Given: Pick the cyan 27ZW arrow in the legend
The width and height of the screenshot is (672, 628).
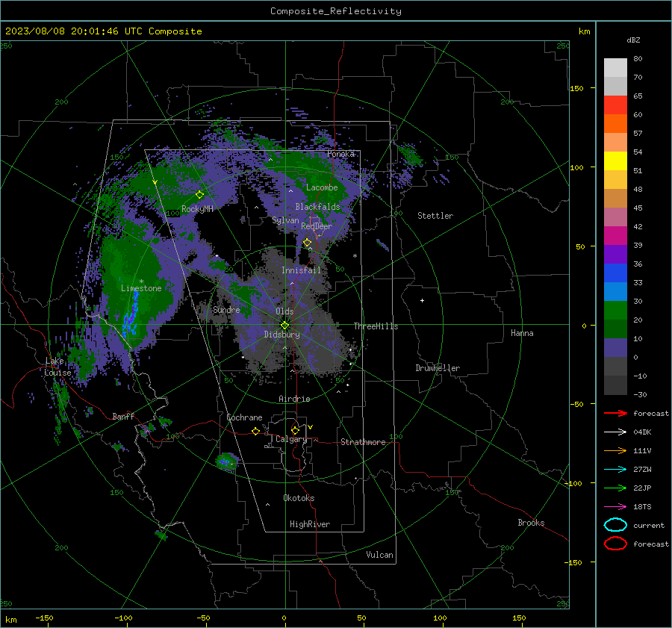Looking at the screenshot, I should coord(615,470).
